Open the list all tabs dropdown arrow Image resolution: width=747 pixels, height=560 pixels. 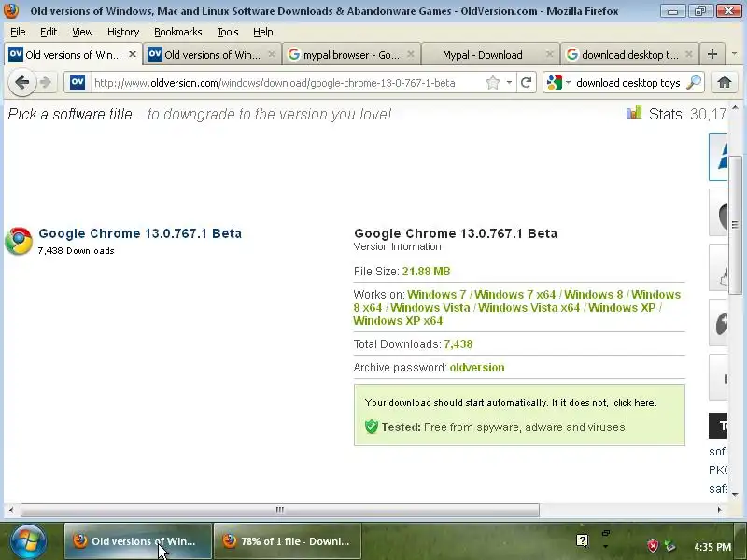pyautogui.click(x=734, y=54)
